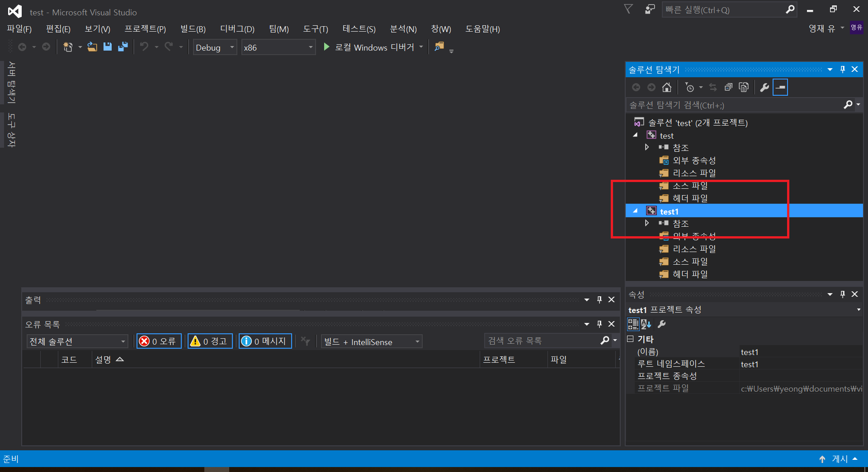
Task: Click the feedback icon in the title bar
Action: point(650,9)
